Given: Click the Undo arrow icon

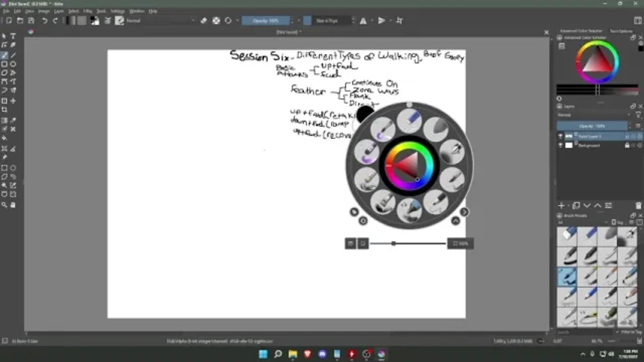Looking at the screenshot, I should coord(45,21).
